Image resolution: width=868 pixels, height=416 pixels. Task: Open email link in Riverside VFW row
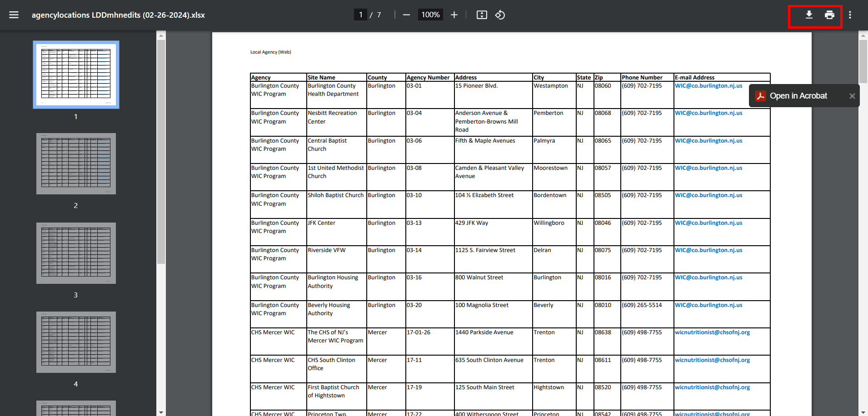pyautogui.click(x=708, y=250)
